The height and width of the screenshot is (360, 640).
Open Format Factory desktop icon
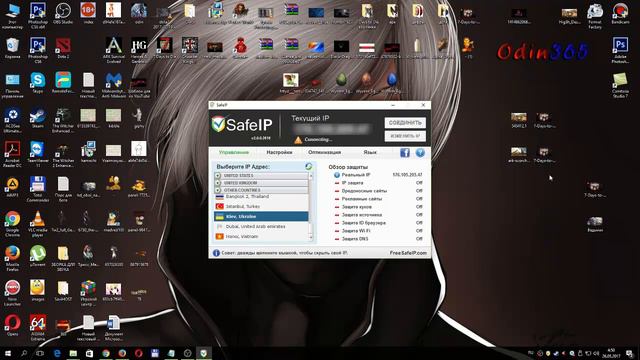(595, 16)
